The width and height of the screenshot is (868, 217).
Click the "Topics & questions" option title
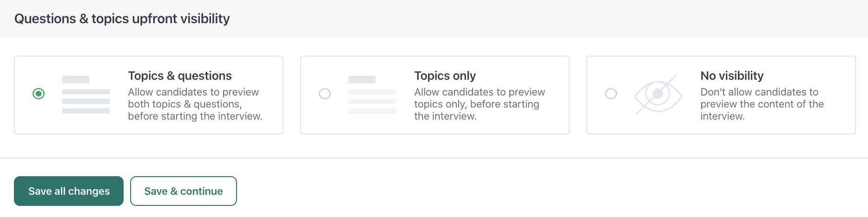(180, 76)
